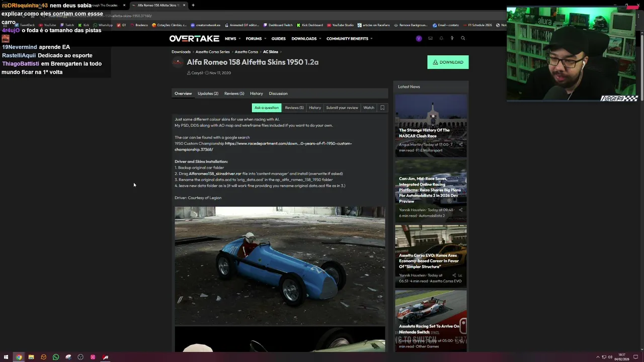The image size is (644, 362).
Task: Open OBS Studio from the taskbar
Action: point(80,357)
